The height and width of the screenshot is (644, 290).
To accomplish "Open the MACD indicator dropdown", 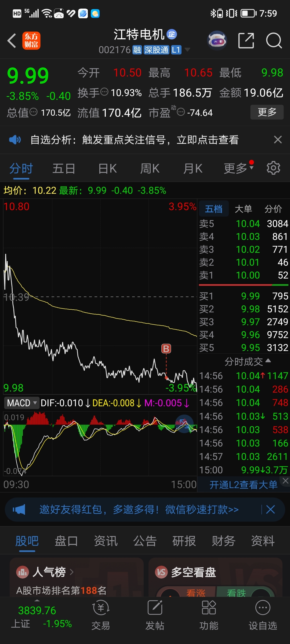I will [21, 403].
